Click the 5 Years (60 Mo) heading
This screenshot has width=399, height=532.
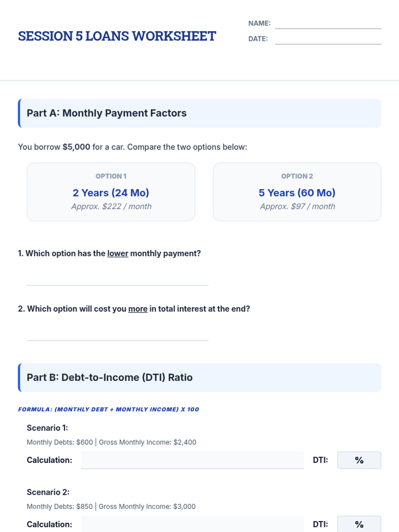[x=297, y=193]
